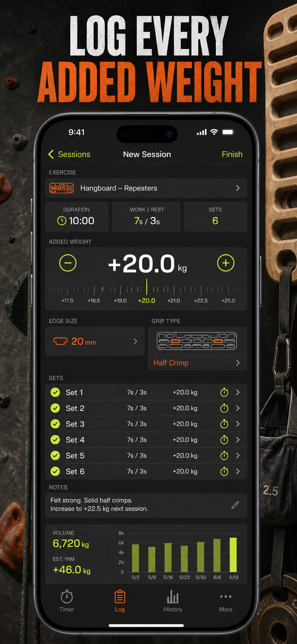Tap Finish to end the session

(x=232, y=154)
